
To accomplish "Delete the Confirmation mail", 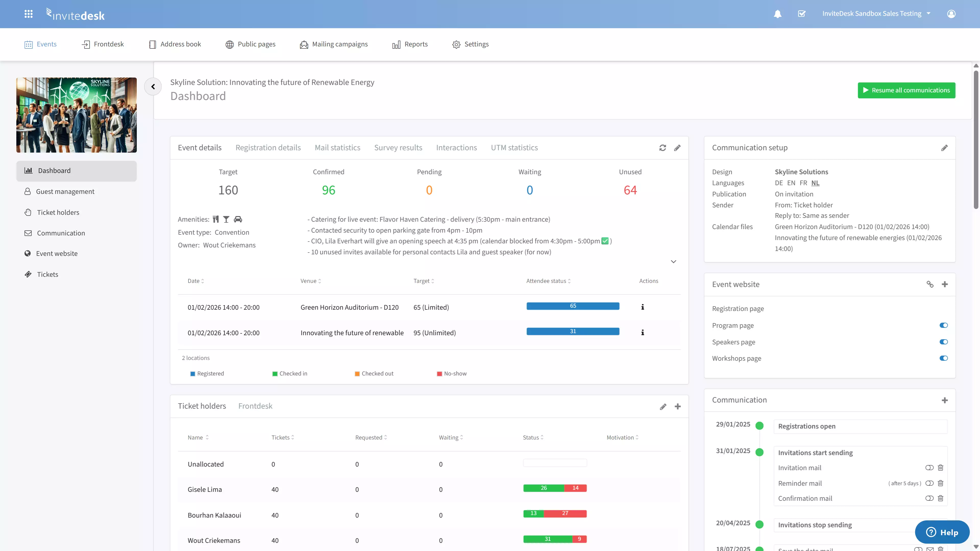I will tap(940, 498).
